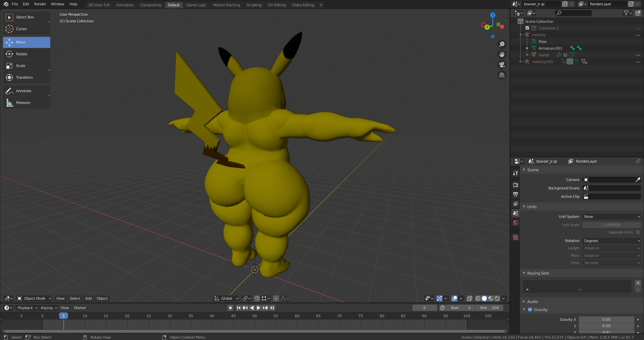Viewport: 644px width, 340px height.
Task: Click the Gravity X value slider
Action: pyautogui.click(x=606, y=320)
